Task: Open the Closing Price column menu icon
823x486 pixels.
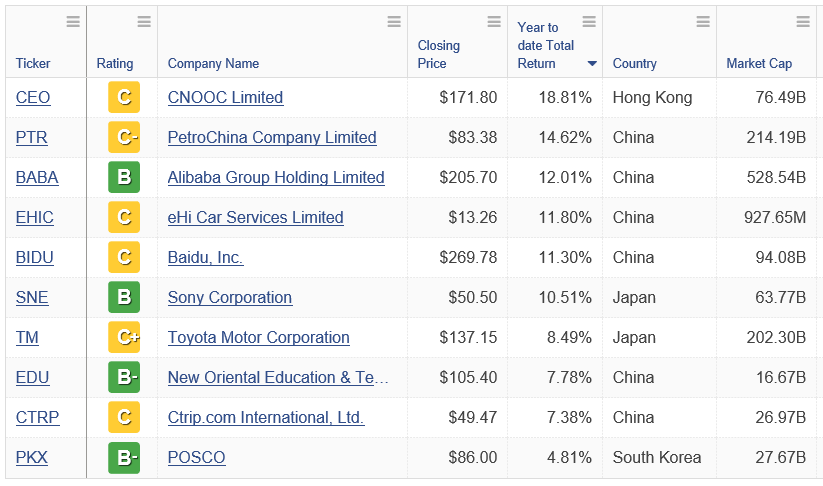Action: point(494,22)
